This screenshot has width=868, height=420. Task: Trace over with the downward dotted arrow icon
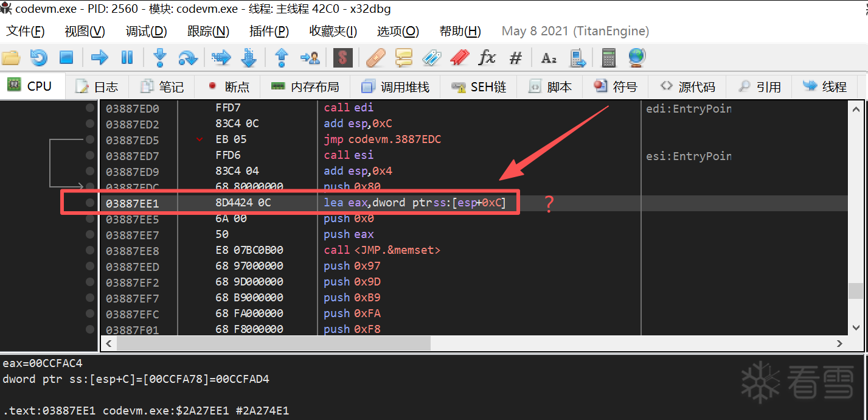(249, 58)
